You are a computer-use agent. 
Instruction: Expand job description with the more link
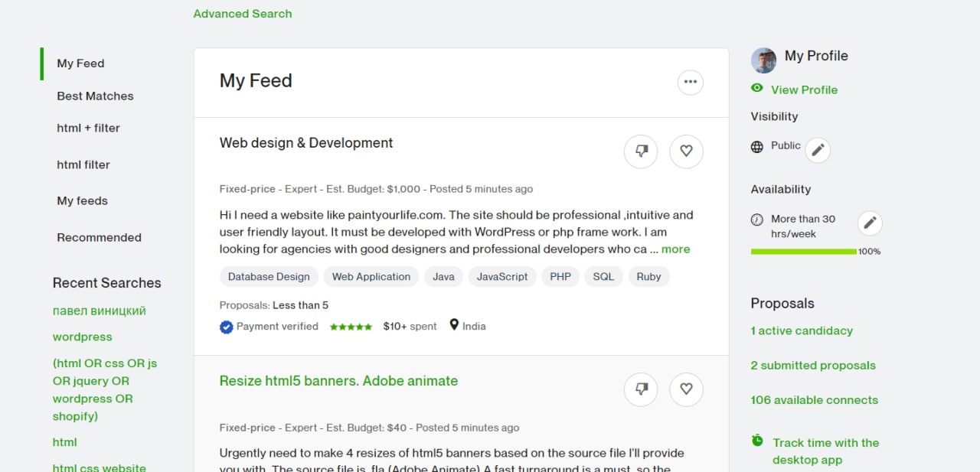(675, 249)
